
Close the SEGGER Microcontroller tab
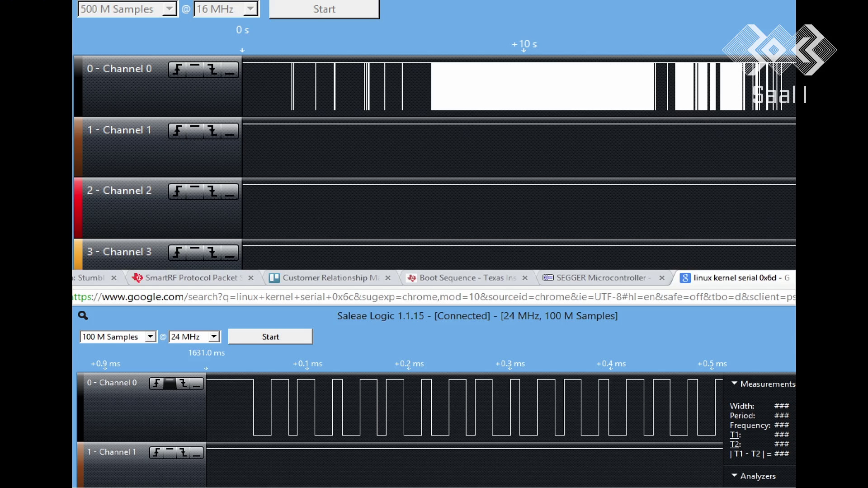pyautogui.click(x=662, y=278)
